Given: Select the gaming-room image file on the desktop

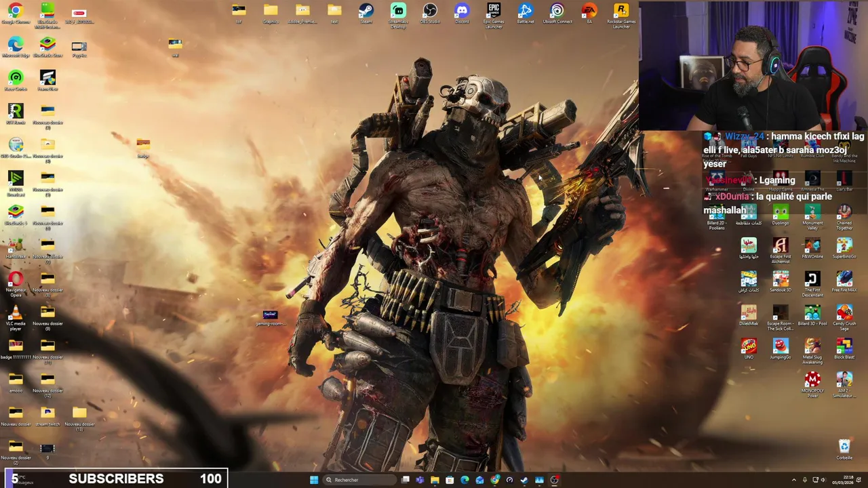Looking at the screenshot, I should 271,318.
